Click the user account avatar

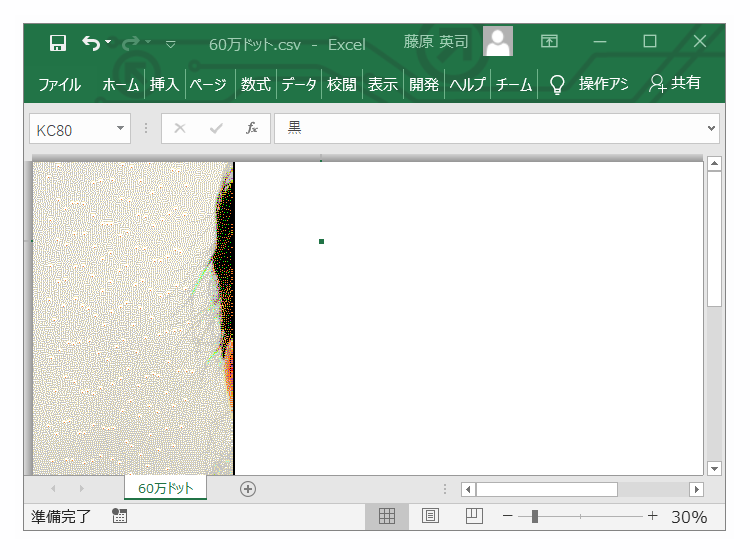[x=498, y=41]
